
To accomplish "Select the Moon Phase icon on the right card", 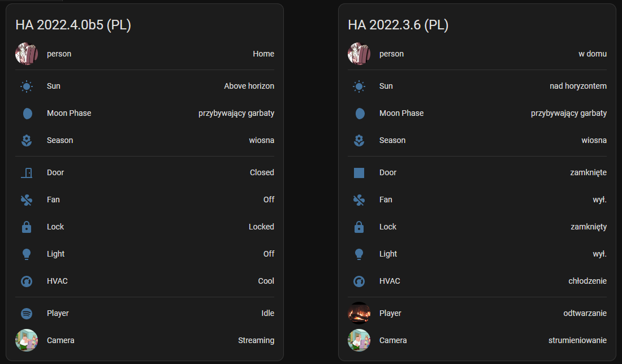I will (x=359, y=113).
